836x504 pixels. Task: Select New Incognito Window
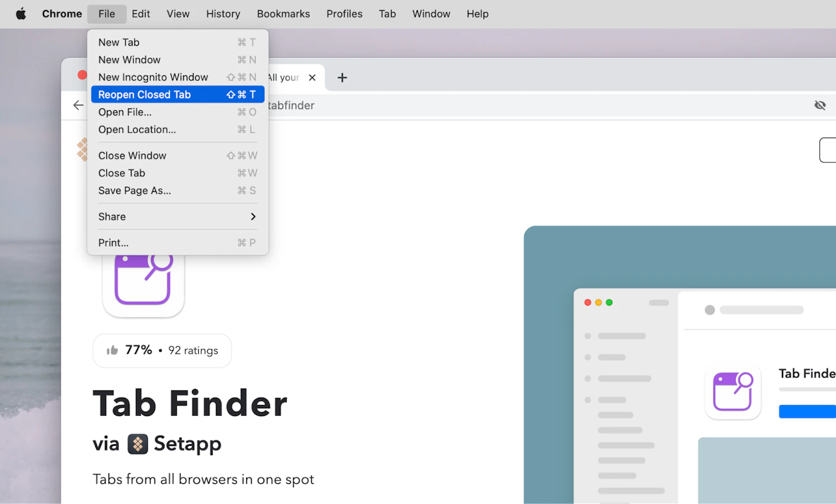178,77
